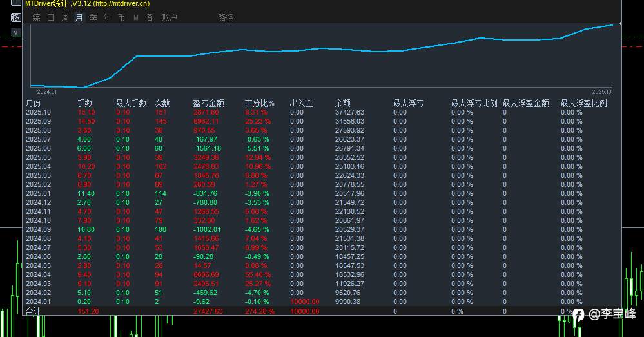
Task: Click the MTDriver统计 V3.12 title link
Action: click(88, 4)
